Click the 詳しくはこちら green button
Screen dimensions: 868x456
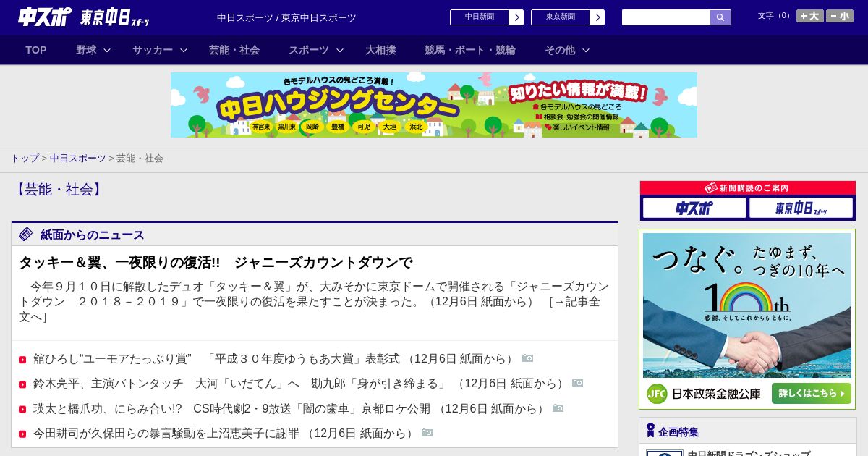pos(812,394)
